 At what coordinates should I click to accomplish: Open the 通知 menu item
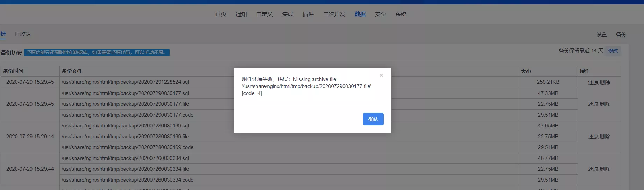click(x=241, y=14)
